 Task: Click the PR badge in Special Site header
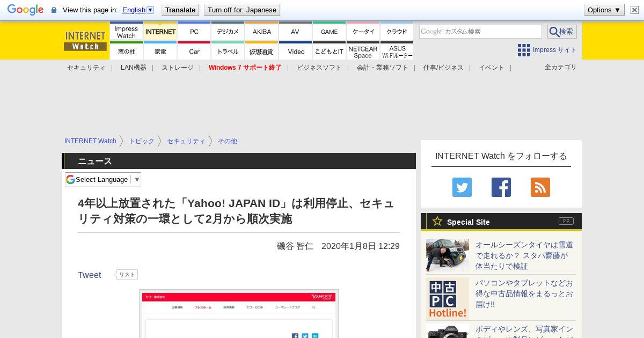(x=566, y=221)
